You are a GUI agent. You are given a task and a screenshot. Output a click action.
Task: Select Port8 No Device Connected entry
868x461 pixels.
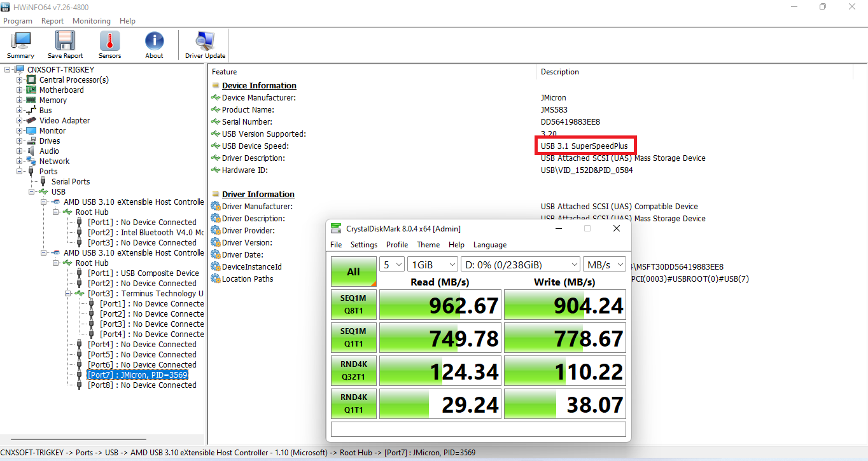pos(142,385)
